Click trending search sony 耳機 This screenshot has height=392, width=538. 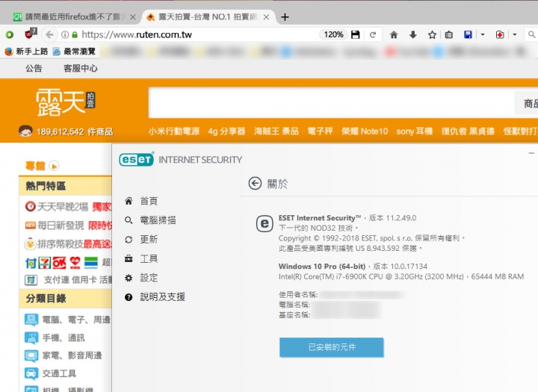pyautogui.click(x=415, y=131)
